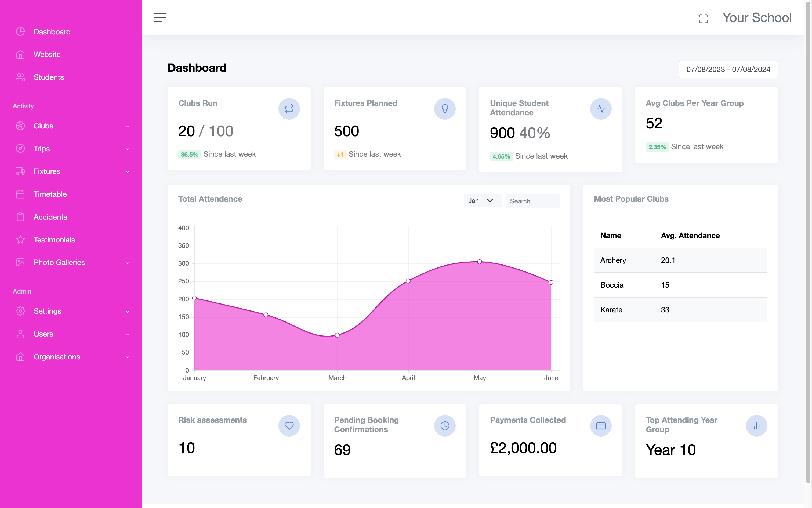Expand the Fixtures submenu chevron

pos(128,172)
